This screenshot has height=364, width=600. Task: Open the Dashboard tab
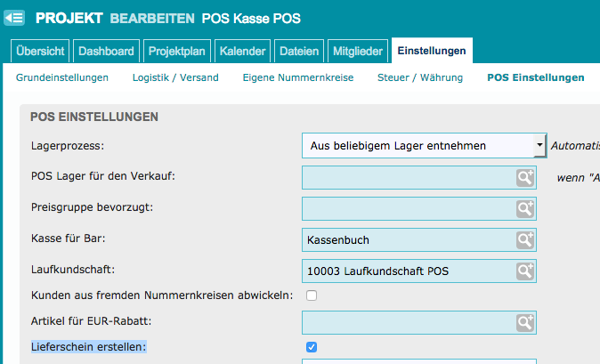pos(105,52)
